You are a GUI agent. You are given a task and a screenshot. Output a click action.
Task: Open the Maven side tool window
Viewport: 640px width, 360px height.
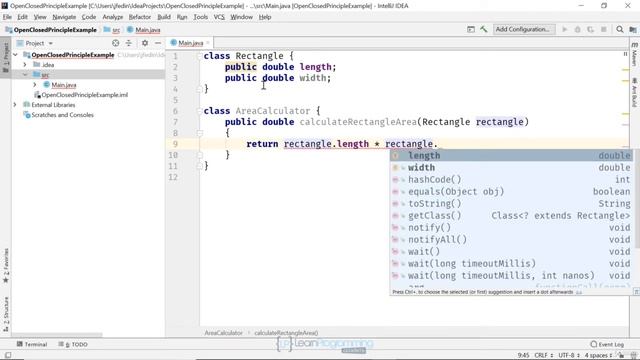634,54
